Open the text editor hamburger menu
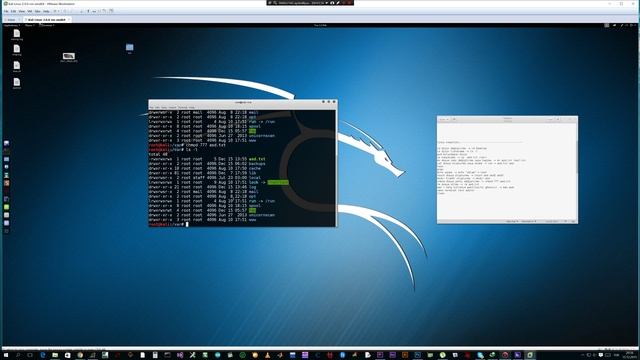Image resolution: width=640 pixels, height=360 pixels. [x=558, y=119]
